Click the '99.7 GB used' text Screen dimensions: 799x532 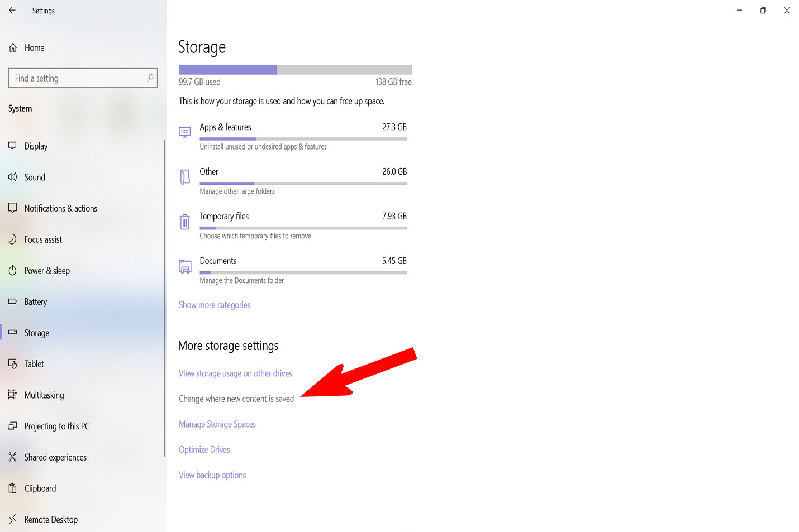coord(199,82)
